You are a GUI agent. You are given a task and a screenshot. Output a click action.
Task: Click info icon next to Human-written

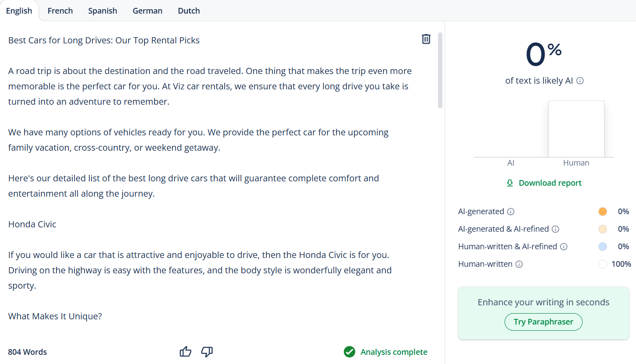(x=519, y=264)
